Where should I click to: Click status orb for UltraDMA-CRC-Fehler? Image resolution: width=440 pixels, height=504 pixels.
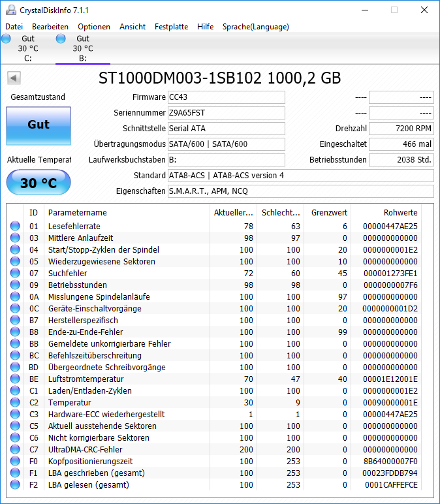[x=15, y=449]
